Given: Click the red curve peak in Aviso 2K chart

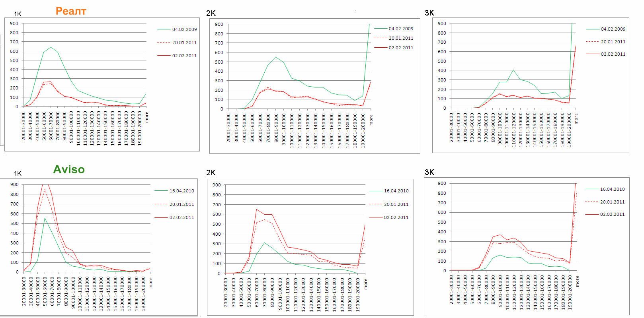Looking at the screenshot, I should tap(257, 209).
